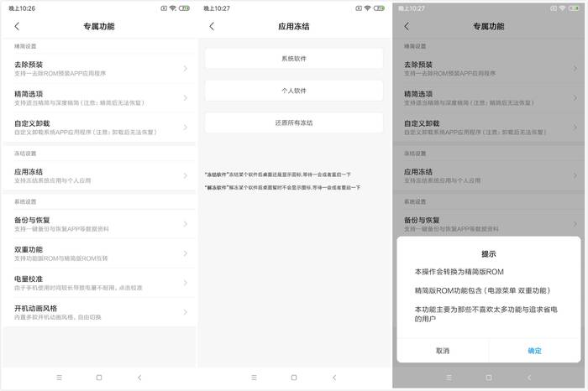This screenshot has height=391, width=588.
Task: Click 去除预装 subtitle on left screen
Action: (x=60, y=73)
